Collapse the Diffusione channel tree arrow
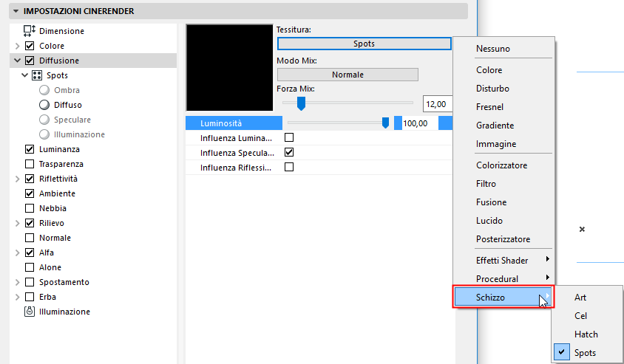This screenshot has width=624, height=364. [17, 61]
